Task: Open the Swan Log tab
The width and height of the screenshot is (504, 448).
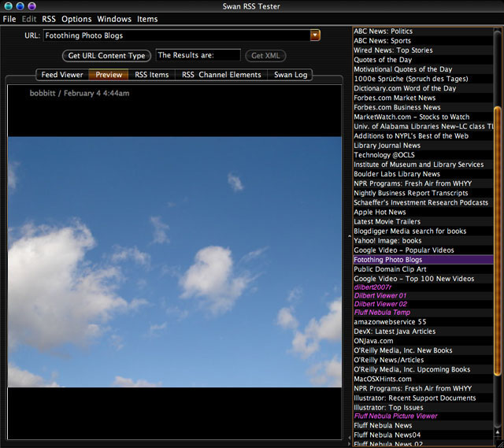Action: [291, 75]
